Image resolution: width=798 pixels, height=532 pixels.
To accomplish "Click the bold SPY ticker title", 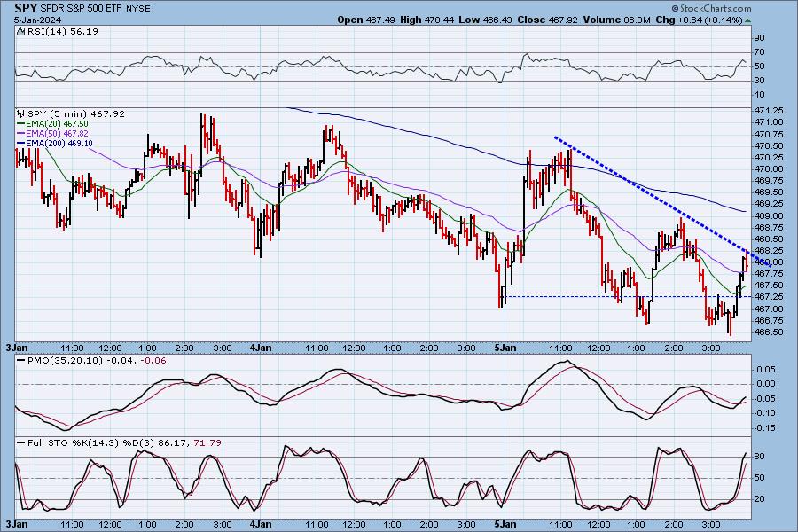I will click(26, 8).
